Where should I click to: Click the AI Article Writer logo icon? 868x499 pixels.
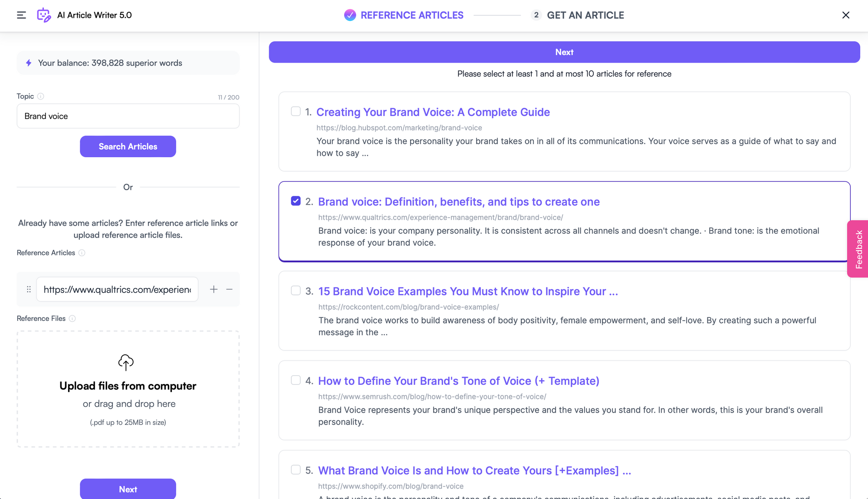point(44,14)
